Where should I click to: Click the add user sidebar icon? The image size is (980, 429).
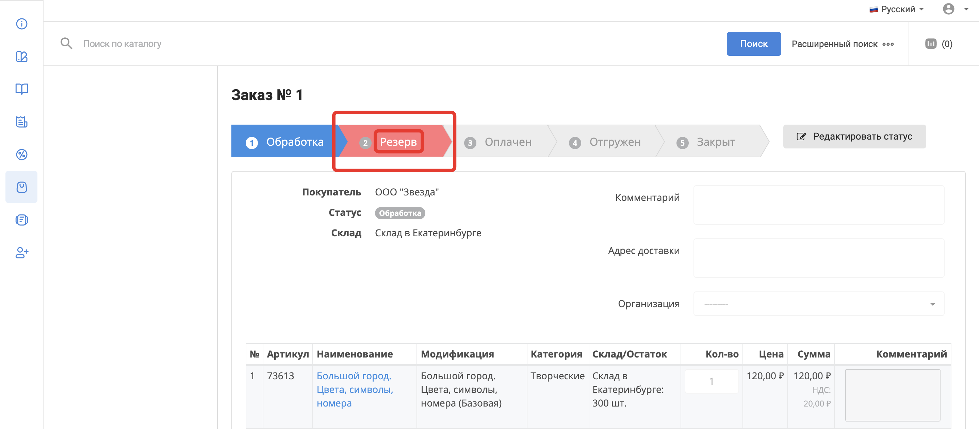click(x=22, y=252)
